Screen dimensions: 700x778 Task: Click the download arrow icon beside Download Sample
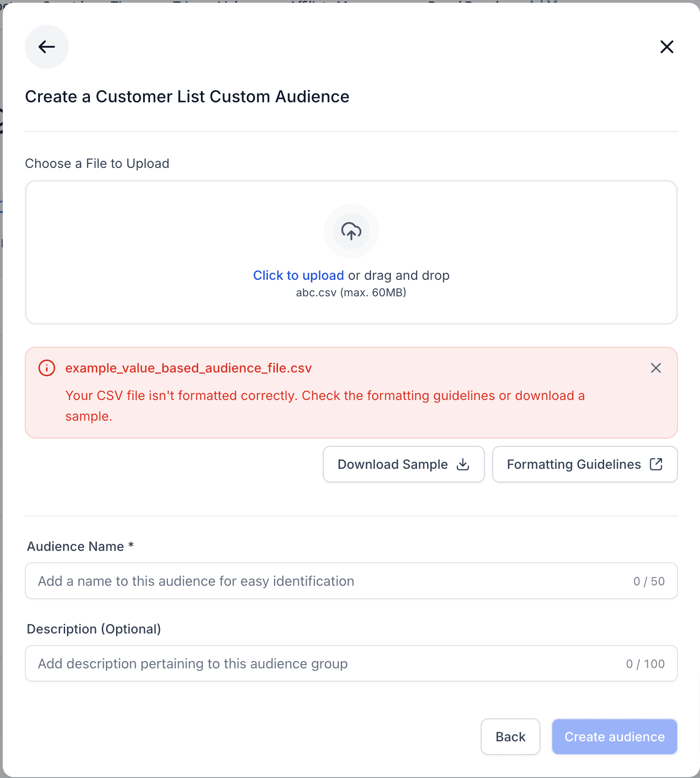(463, 464)
